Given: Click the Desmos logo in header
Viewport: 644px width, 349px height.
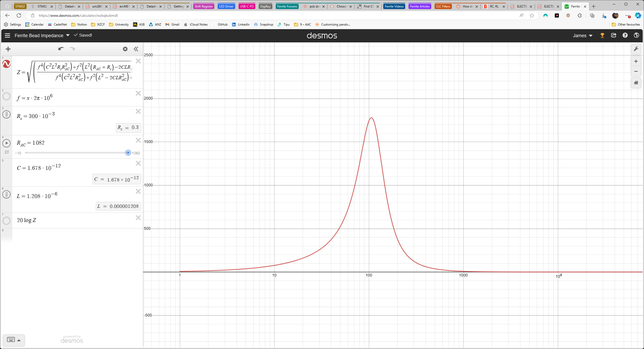Looking at the screenshot, I should point(322,36).
